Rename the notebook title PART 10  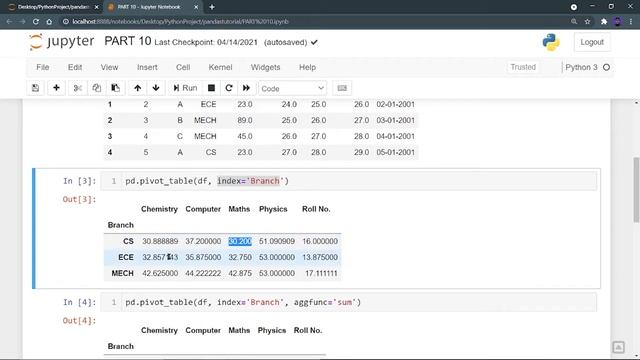[127, 41]
